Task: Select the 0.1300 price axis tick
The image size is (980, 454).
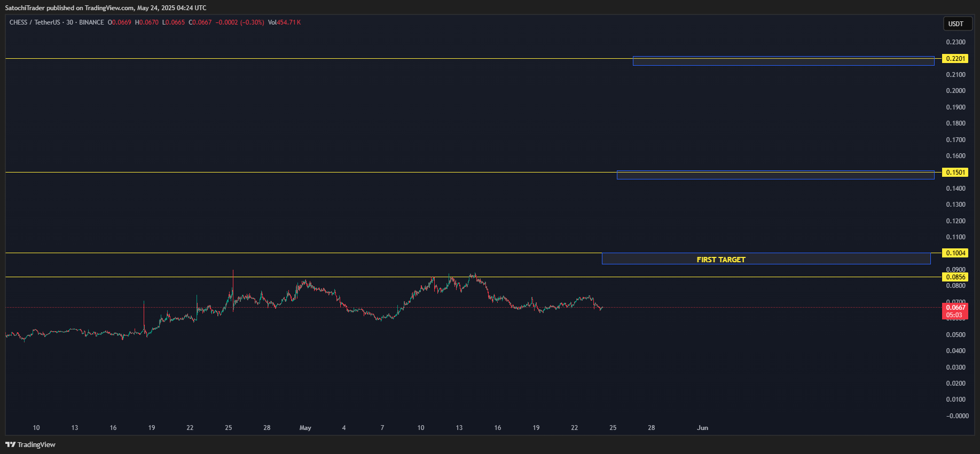Action: [x=956, y=205]
